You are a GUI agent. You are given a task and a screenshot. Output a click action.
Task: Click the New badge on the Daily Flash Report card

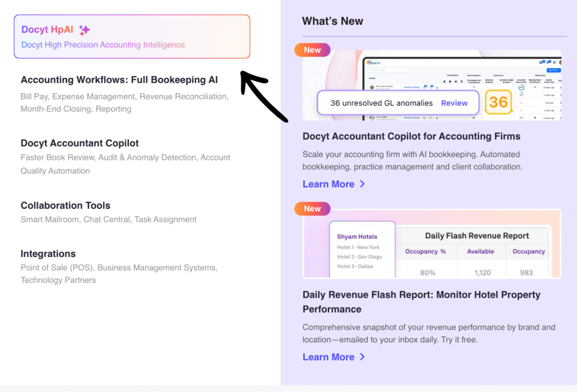312,209
